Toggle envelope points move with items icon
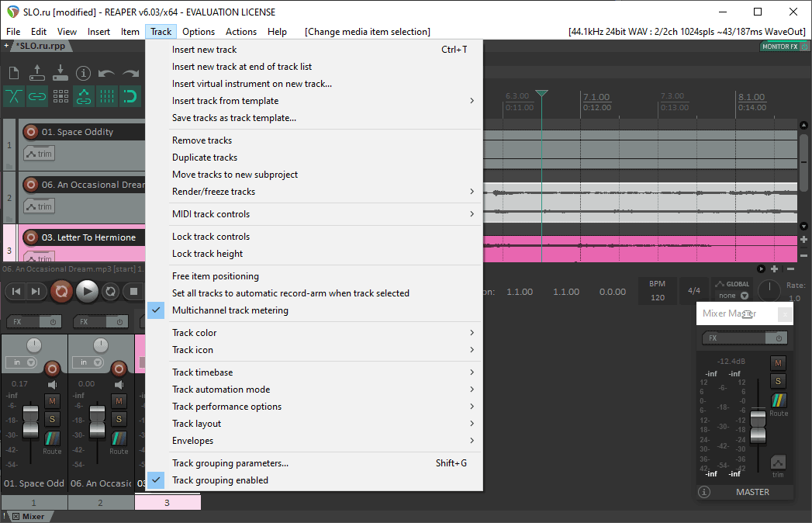 pyautogui.click(x=84, y=96)
